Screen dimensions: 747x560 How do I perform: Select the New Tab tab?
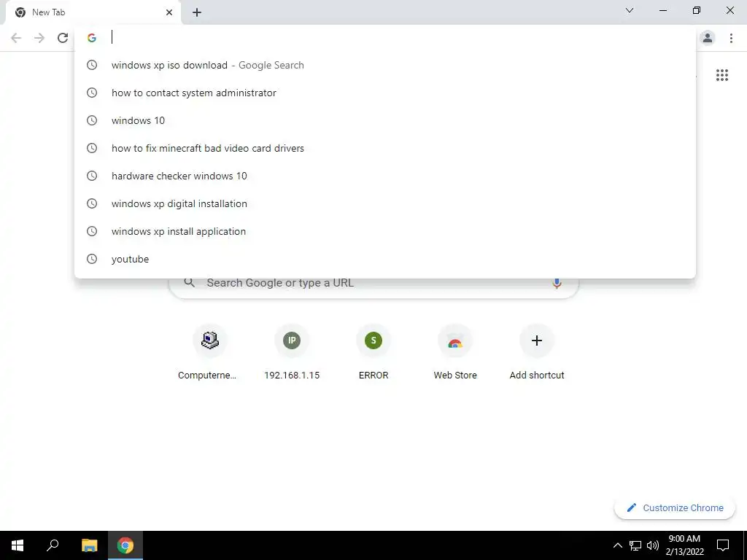click(x=93, y=12)
